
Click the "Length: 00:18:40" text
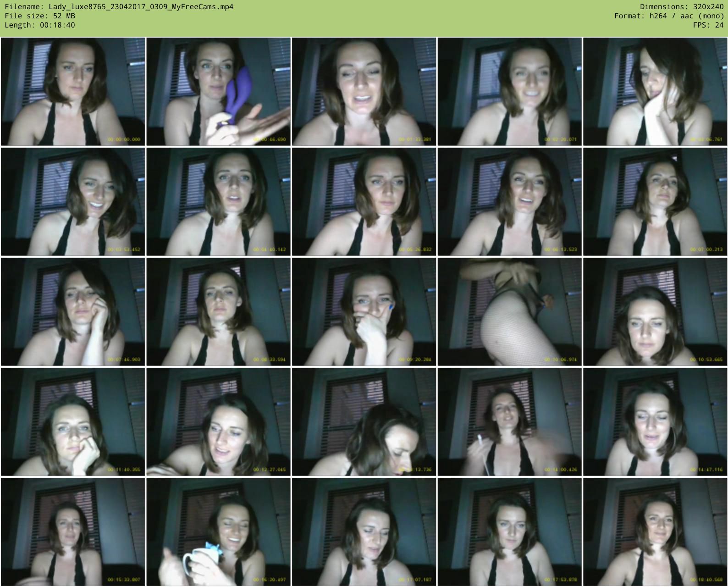pos(40,25)
